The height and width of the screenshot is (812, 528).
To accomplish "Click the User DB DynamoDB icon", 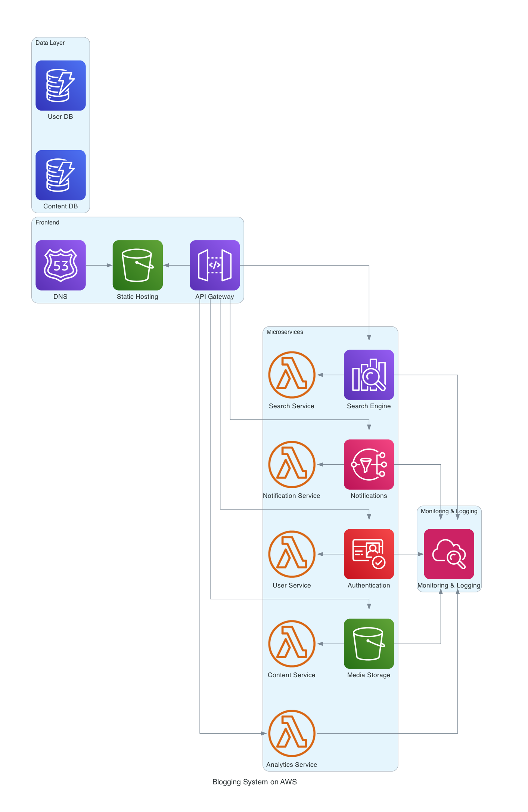I will coord(60,86).
